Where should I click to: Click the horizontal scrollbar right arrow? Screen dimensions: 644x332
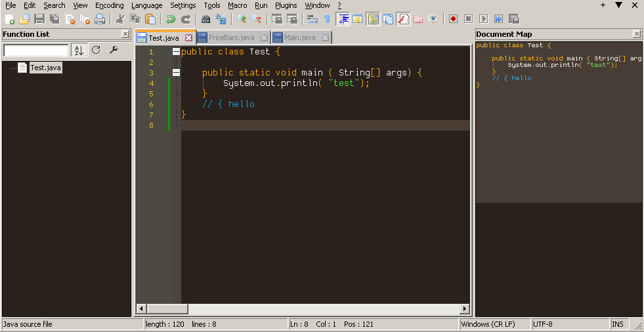[465, 308]
